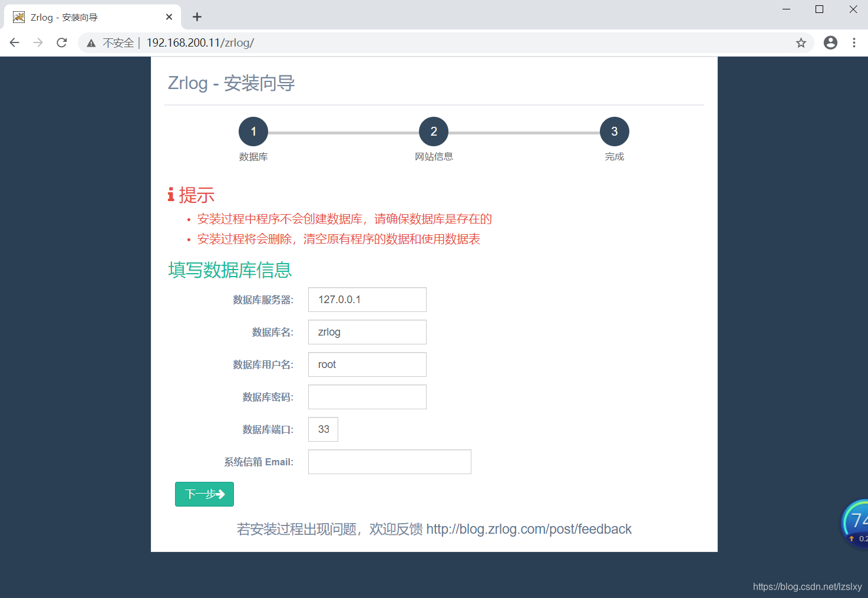Click the 下一步 next button
The image size is (868, 598).
pyautogui.click(x=204, y=494)
